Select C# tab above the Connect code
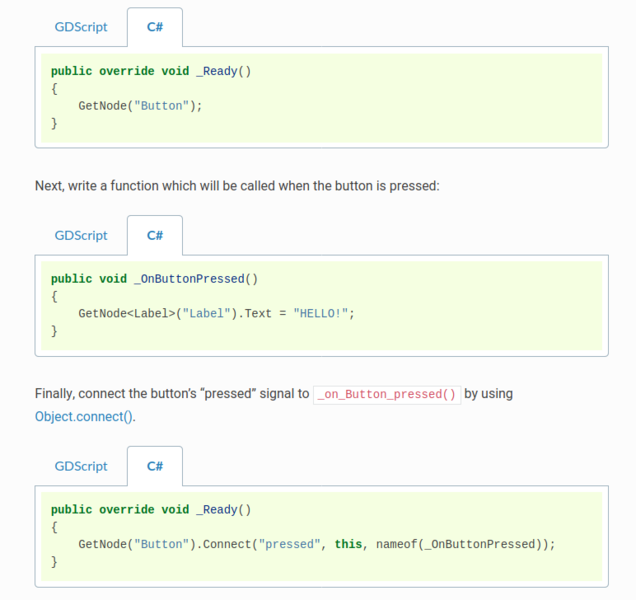 point(155,466)
